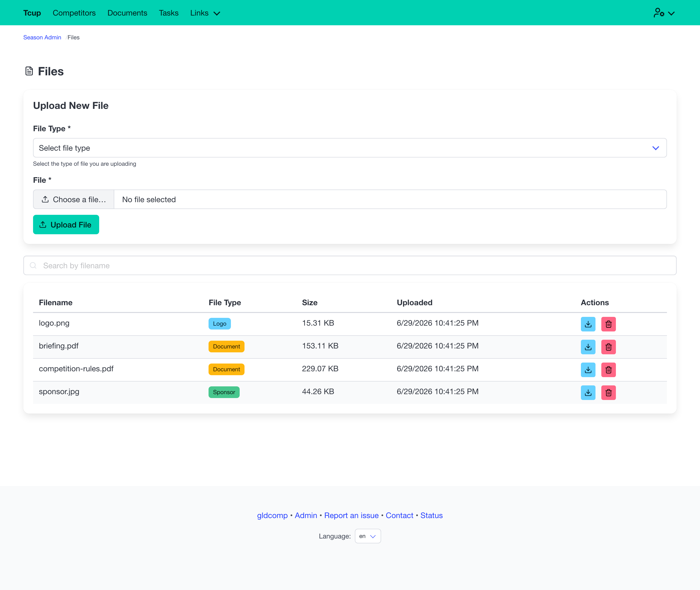Open the Tasks nav item

169,13
